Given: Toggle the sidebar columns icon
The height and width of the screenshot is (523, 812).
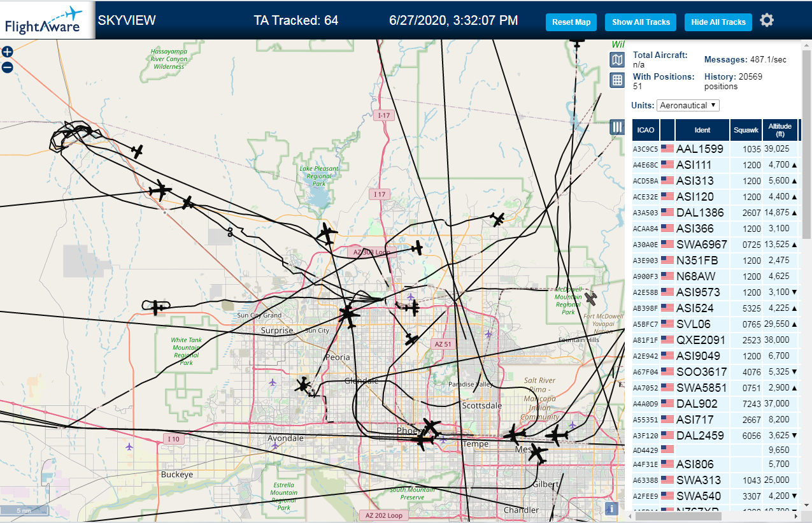Looking at the screenshot, I should pos(616,127).
